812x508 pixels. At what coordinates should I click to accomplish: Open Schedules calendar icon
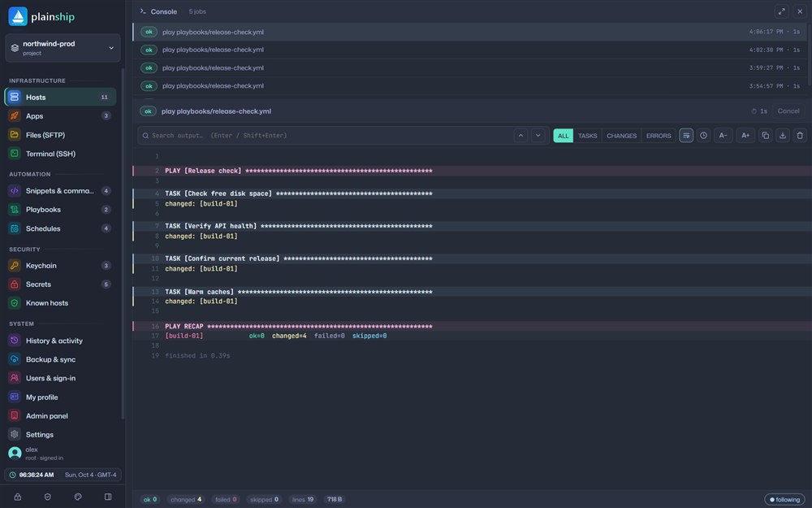(x=15, y=228)
